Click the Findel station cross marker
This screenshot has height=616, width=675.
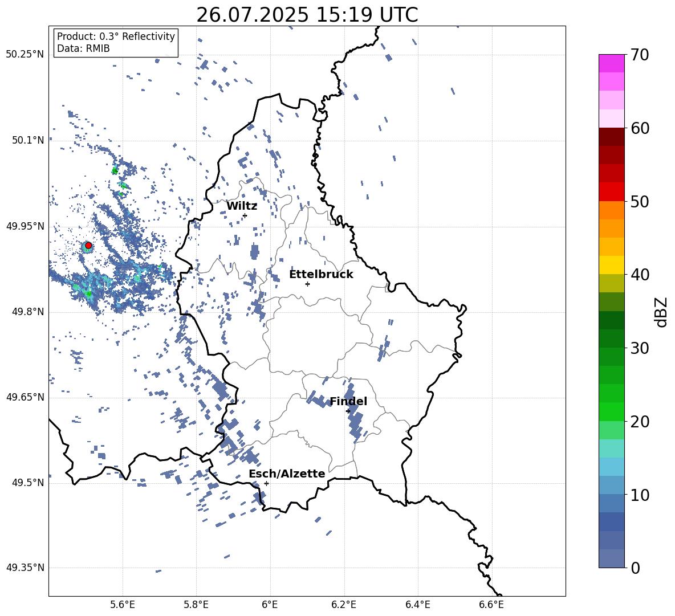coord(348,411)
